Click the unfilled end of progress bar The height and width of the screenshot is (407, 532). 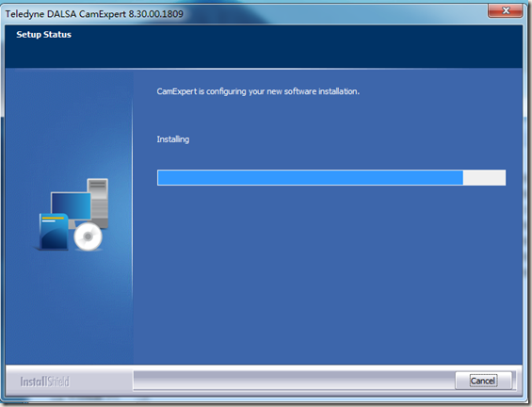click(484, 178)
